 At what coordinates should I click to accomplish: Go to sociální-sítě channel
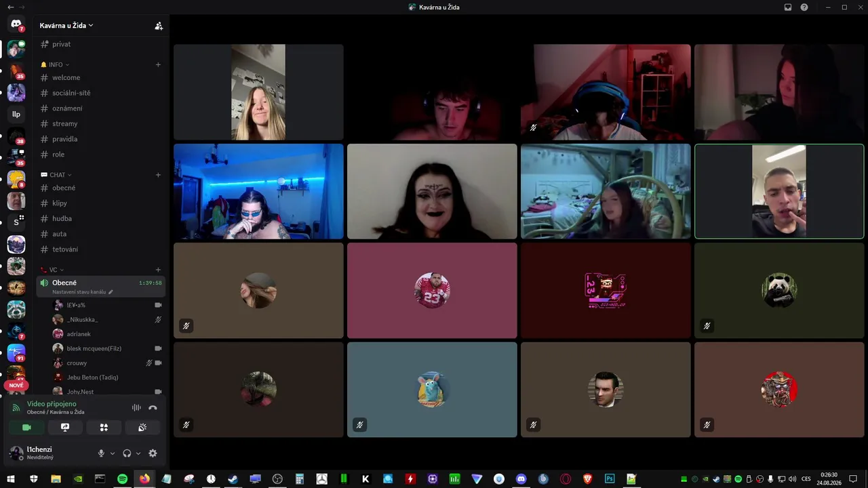tap(100, 93)
